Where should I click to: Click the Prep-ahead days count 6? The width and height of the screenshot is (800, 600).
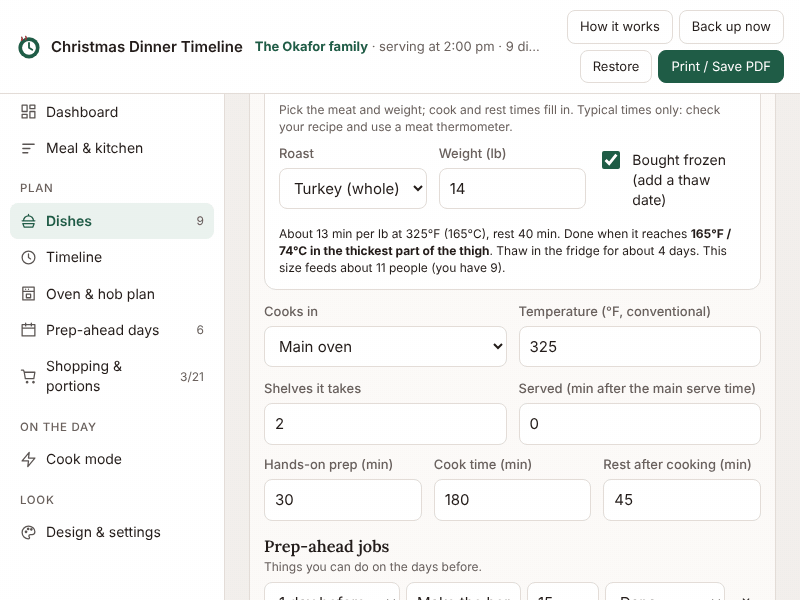200,330
